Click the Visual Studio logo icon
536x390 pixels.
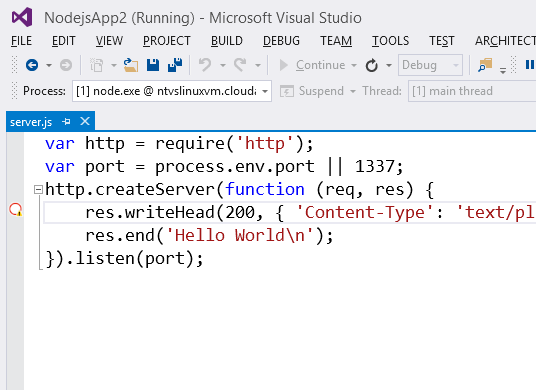pyautogui.click(x=22, y=17)
